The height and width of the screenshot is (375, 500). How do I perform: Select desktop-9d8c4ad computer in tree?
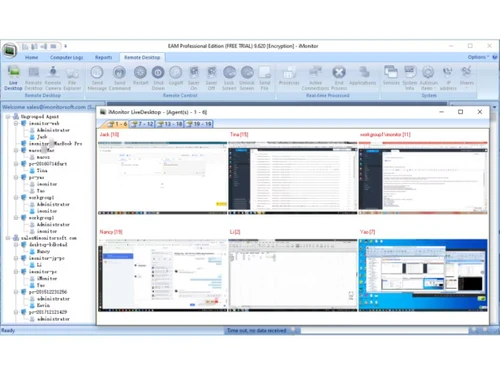(x=48, y=245)
